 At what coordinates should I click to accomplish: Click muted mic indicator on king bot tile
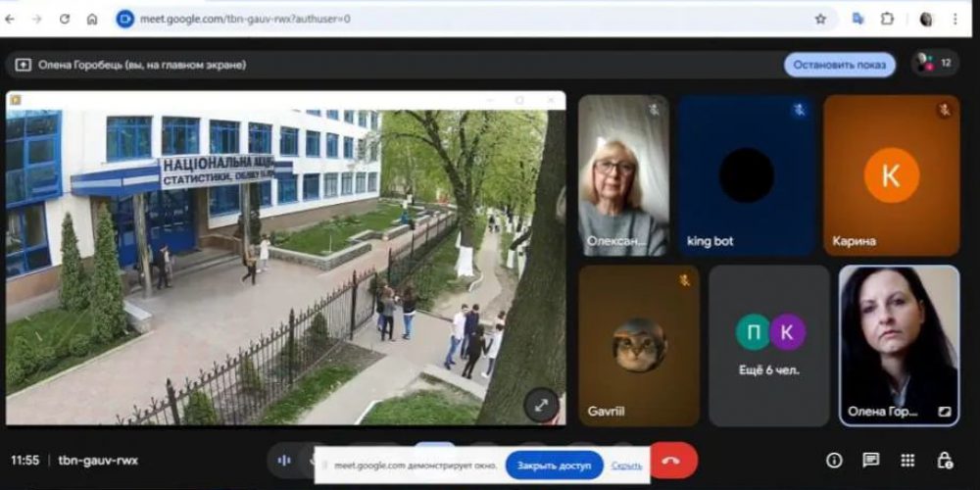coord(800,110)
